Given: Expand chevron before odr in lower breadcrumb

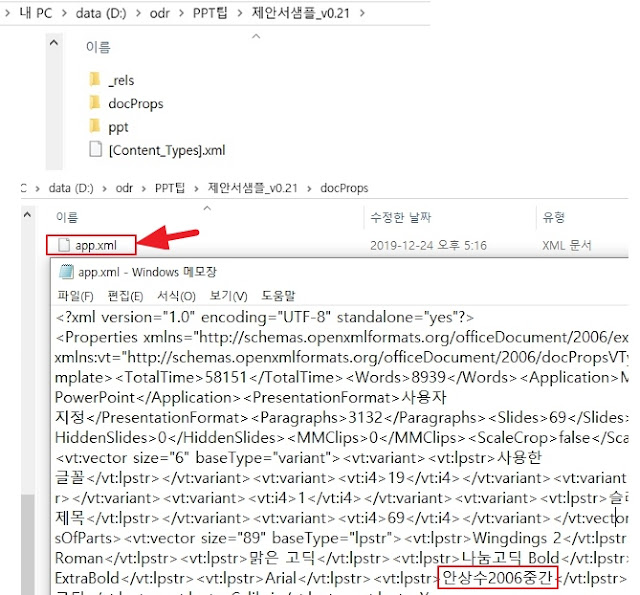Looking at the screenshot, I should tap(105, 189).
